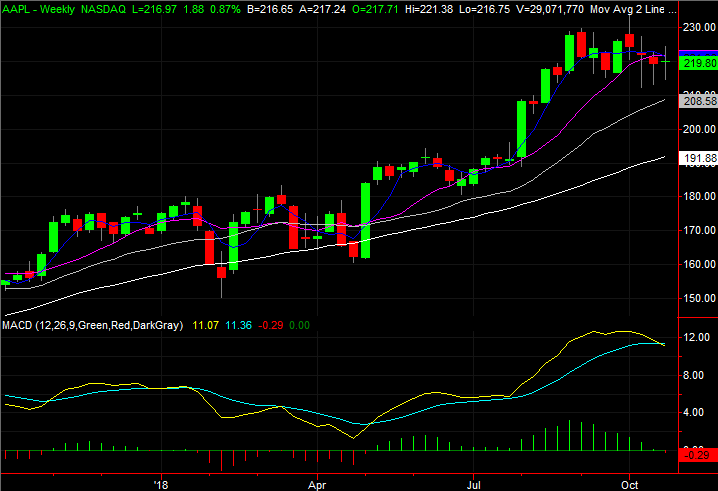Click the AAPL - Weekly symbol label

pyautogui.click(x=38, y=9)
